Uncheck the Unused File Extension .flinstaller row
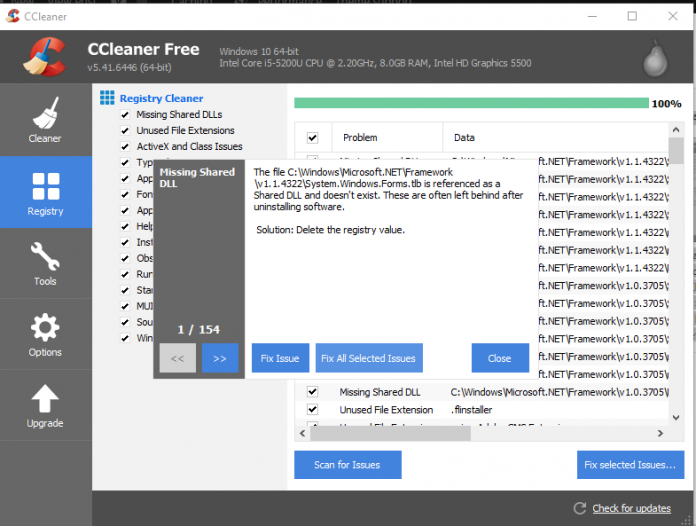 point(312,409)
